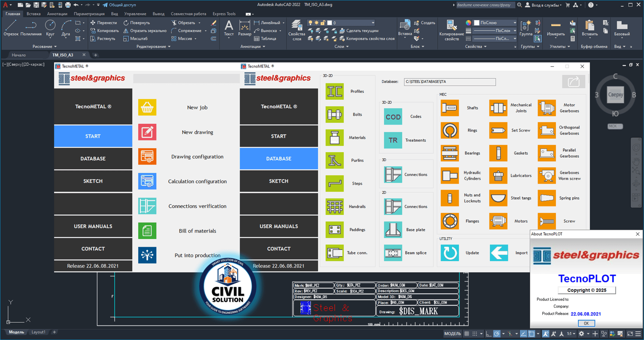Click the New drawing pencil icon
Screen dimensions: 644x340
pyautogui.click(x=147, y=132)
